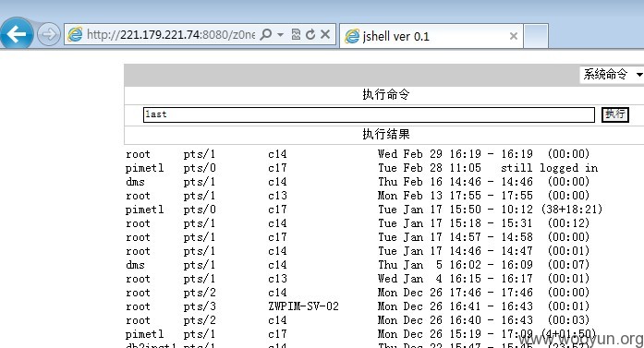The width and height of the screenshot is (644, 348).
Task: Switch to the jshell ver 0.1 tab
Action: click(431, 36)
